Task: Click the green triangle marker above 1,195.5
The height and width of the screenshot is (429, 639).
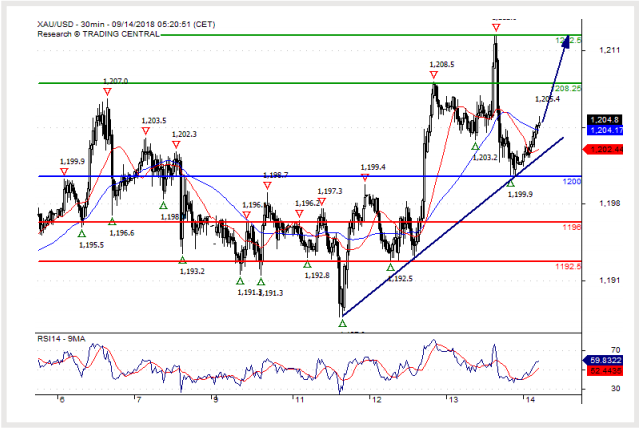Action: click(x=82, y=233)
